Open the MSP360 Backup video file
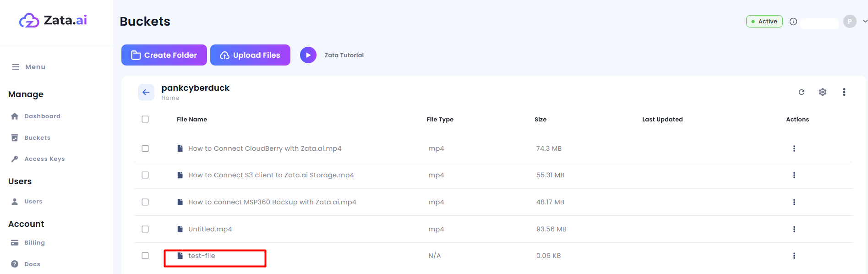Viewport: 868px width, 274px height. point(272,202)
